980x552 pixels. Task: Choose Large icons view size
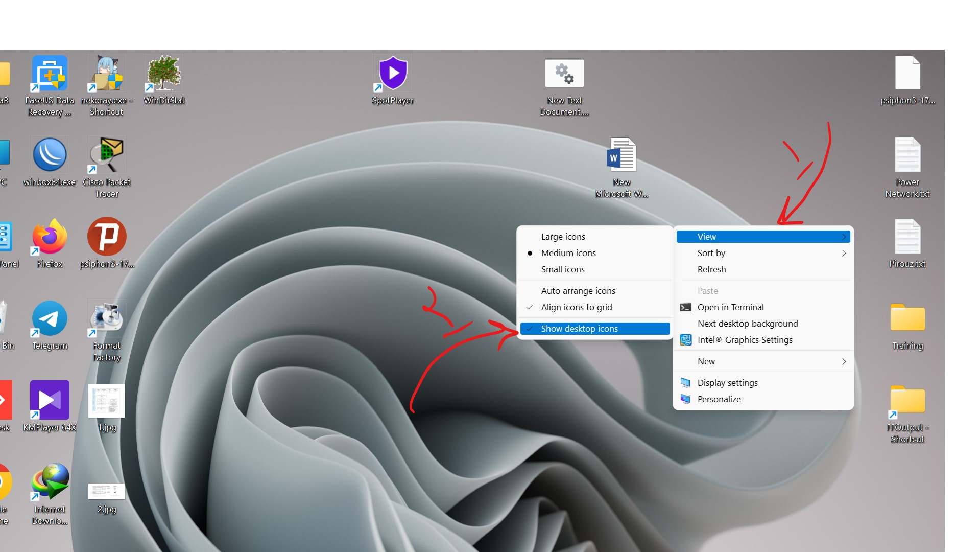(595, 237)
